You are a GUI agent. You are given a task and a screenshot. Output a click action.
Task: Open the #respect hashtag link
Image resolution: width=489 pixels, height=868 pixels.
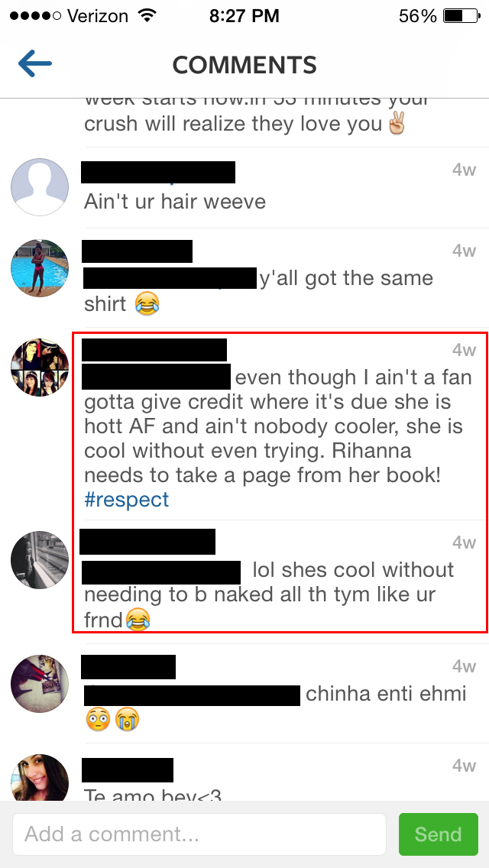pos(126,500)
